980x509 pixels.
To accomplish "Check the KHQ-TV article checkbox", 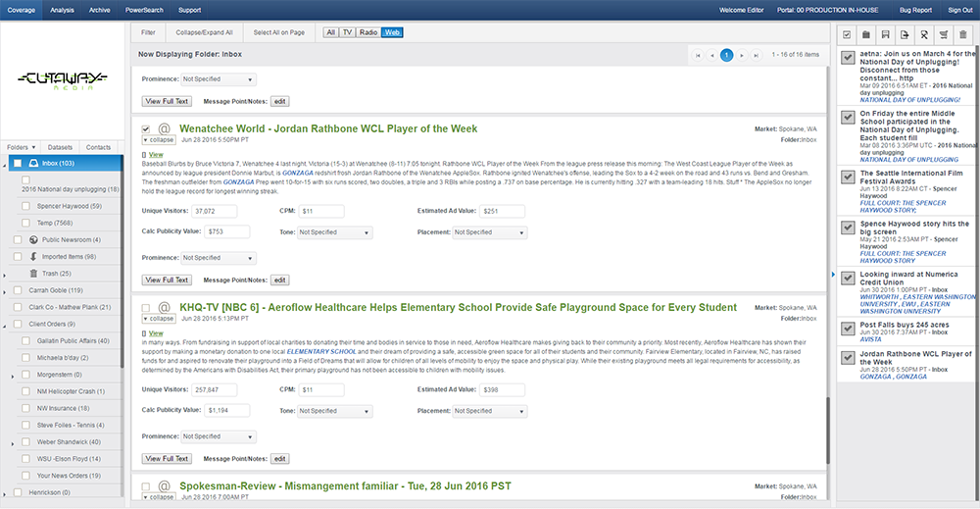I will tap(146, 308).
